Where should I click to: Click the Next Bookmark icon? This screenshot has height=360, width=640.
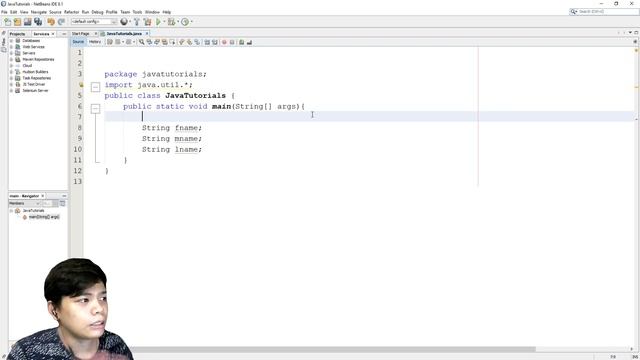[190, 42]
